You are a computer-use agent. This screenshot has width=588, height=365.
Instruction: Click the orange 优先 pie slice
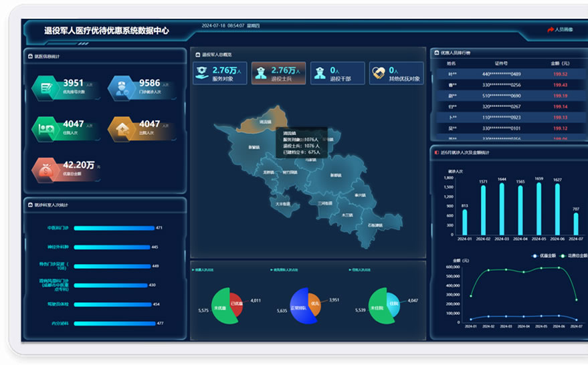pyautogui.click(x=314, y=303)
